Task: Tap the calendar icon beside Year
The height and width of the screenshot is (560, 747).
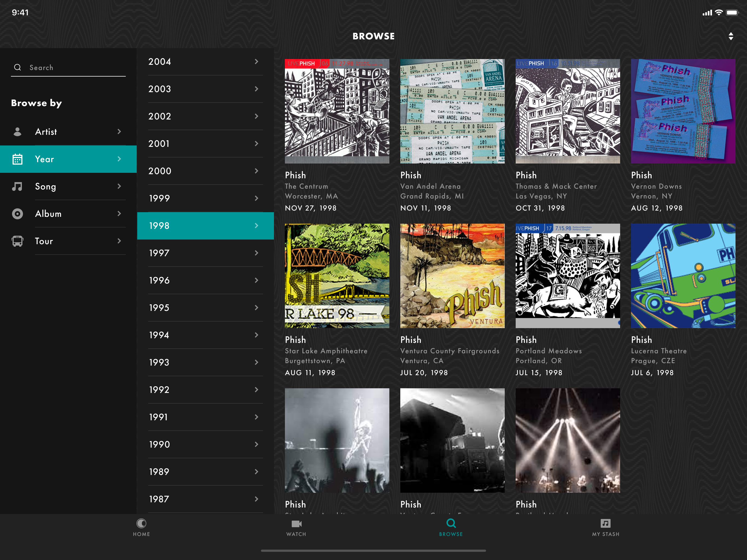Action: click(x=17, y=159)
